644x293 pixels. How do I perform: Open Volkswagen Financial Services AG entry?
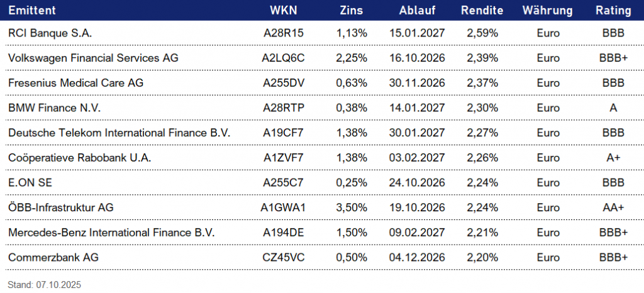[x=93, y=58]
